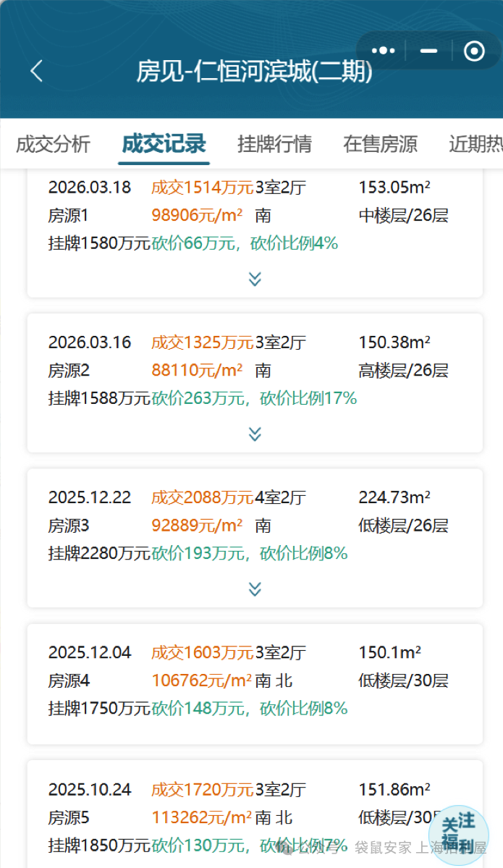
Task: Expand details for 房源3 with double chevron
Action: [255, 589]
